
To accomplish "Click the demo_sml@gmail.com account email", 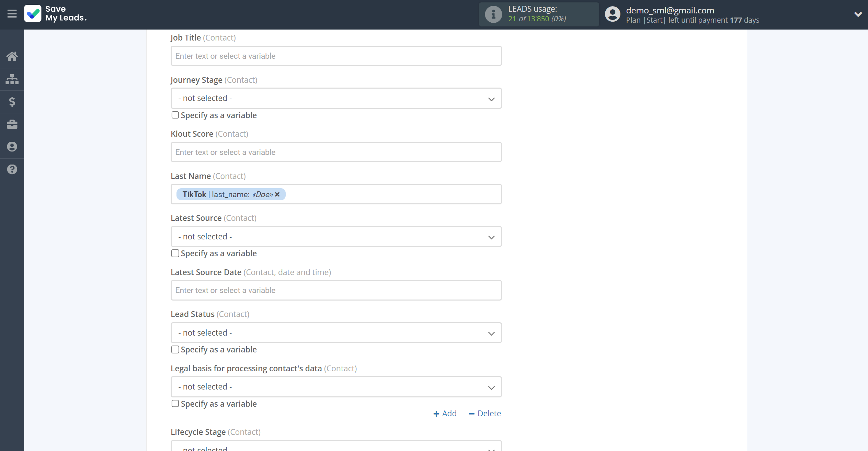I will tap(670, 10).
